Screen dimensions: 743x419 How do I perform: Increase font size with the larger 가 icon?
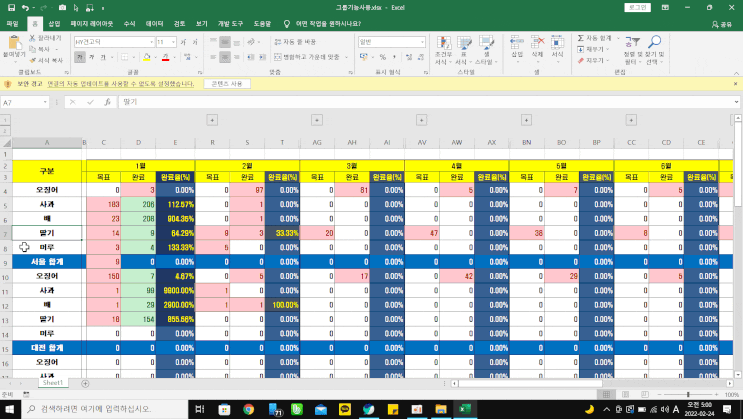(x=183, y=42)
